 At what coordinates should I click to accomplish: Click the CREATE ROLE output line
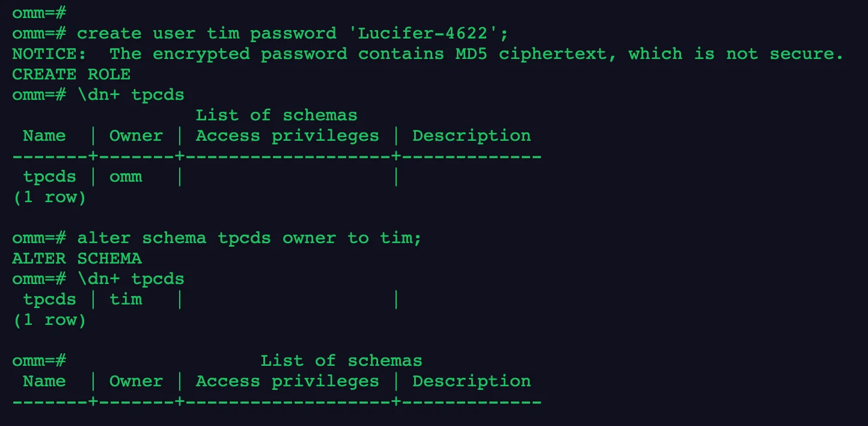[71, 74]
